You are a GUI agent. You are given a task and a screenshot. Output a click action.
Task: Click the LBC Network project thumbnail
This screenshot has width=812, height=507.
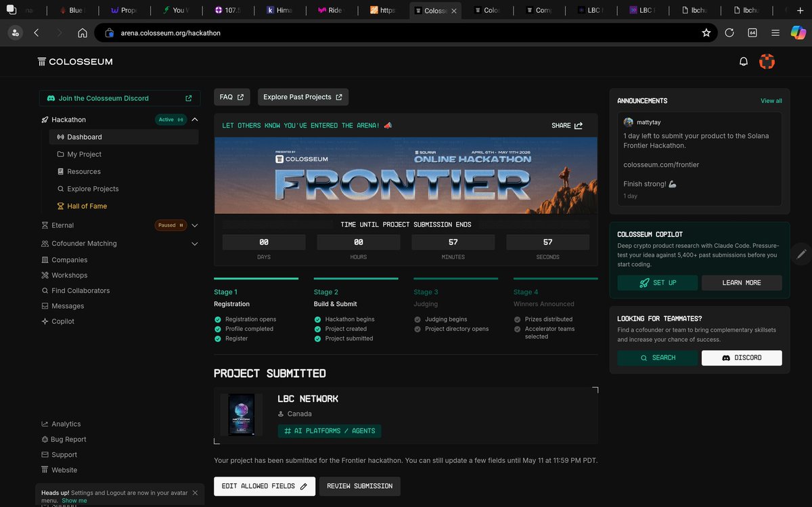click(x=242, y=414)
